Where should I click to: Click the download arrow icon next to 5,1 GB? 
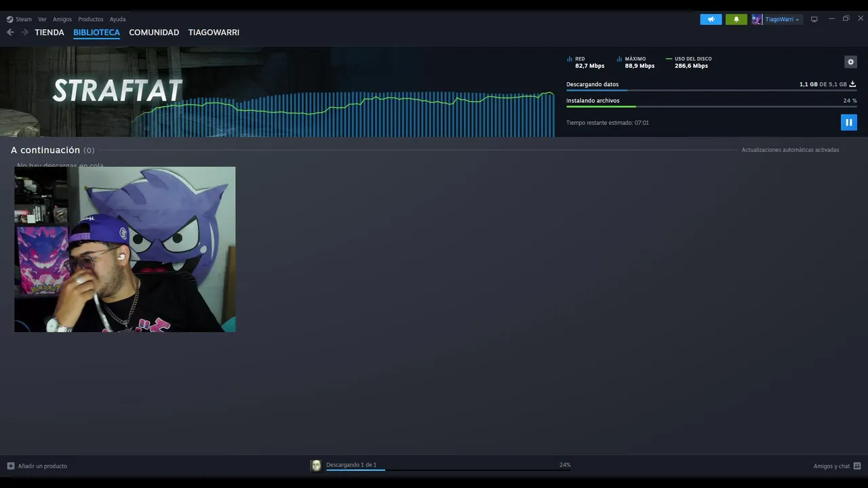click(853, 84)
